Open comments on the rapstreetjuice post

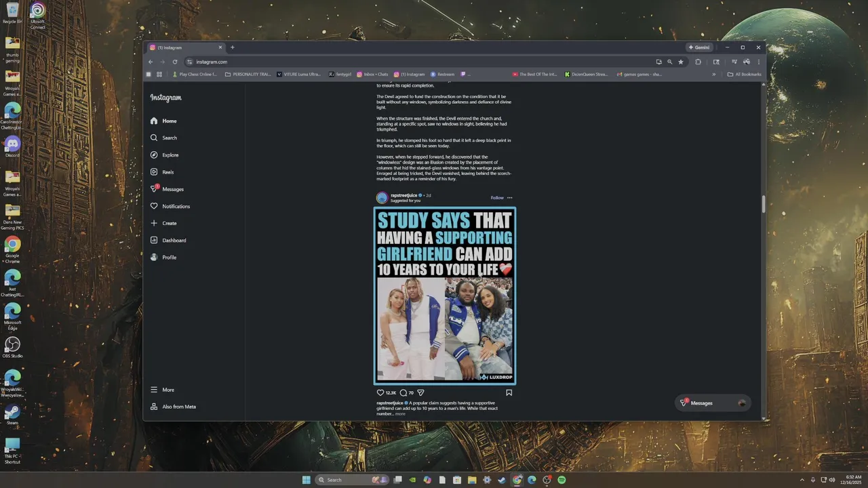403,392
